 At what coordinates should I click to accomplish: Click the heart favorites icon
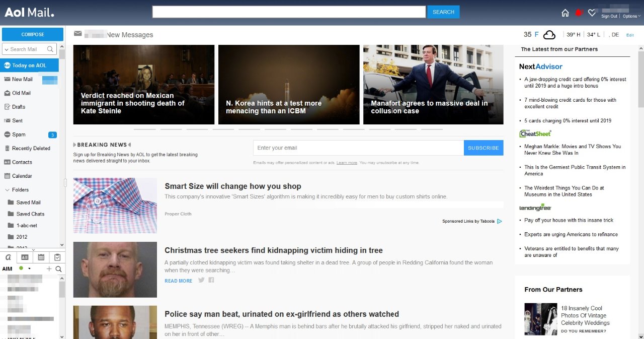[592, 13]
